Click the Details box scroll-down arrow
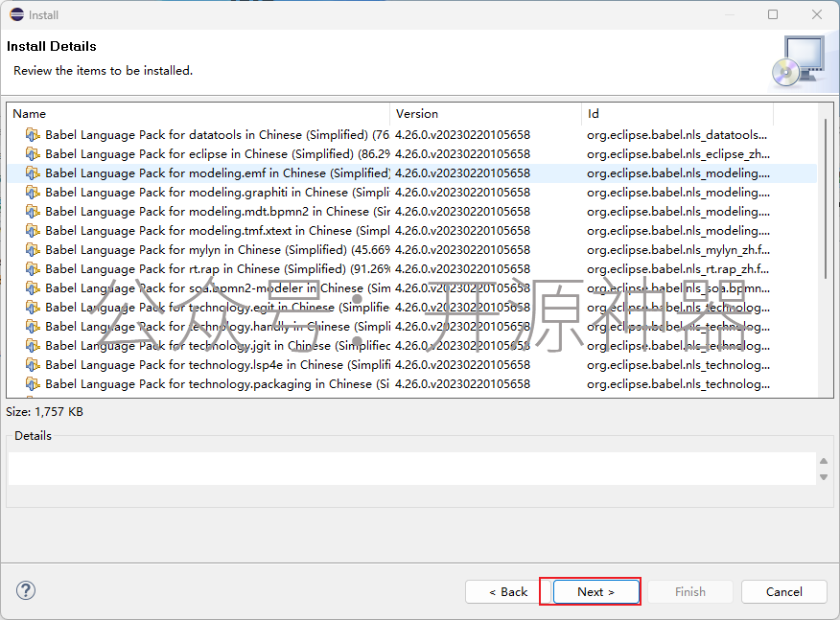This screenshot has width=840, height=620. point(824,477)
